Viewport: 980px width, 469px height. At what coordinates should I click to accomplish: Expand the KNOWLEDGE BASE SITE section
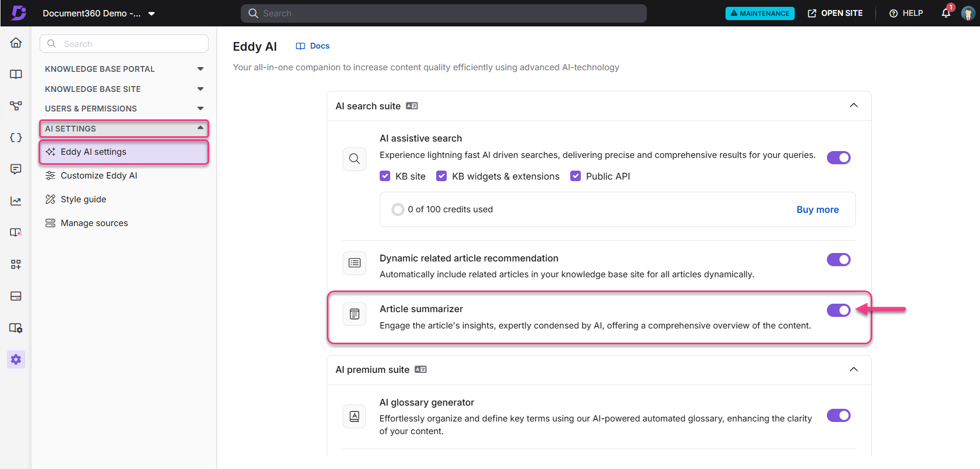(124, 89)
